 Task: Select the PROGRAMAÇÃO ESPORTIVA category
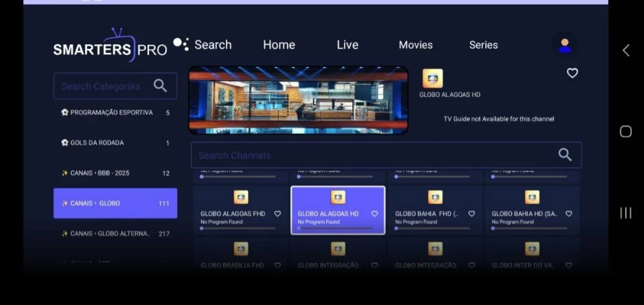pos(115,113)
